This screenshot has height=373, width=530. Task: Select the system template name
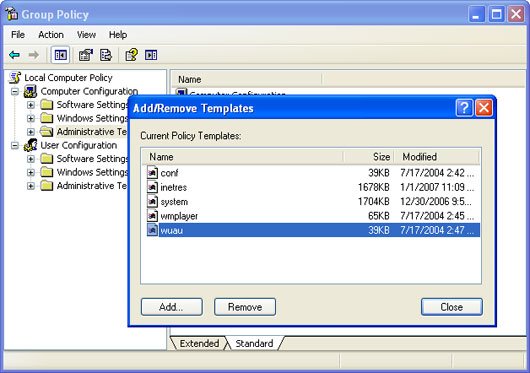[x=174, y=202]
